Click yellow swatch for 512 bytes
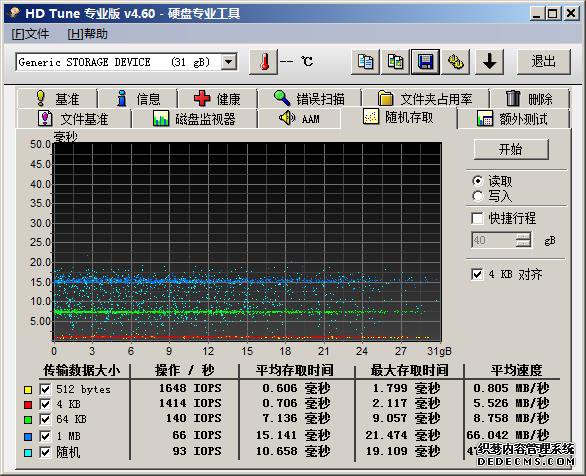Viewport: 586px width, 476px height. (x=28, y=390)
